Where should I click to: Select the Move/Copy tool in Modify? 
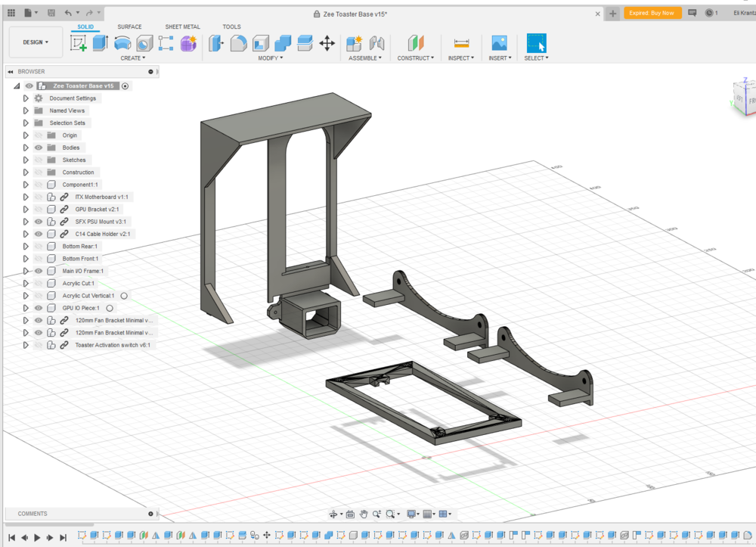tap(327, 43)
